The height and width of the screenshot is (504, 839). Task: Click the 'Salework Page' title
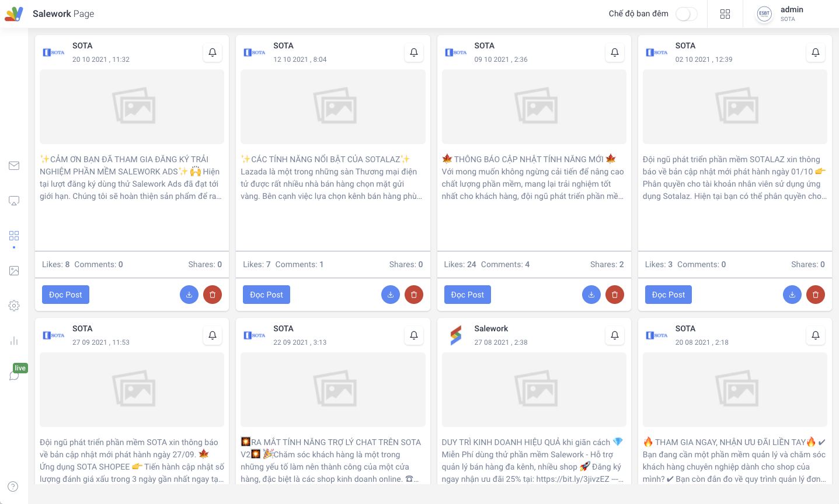63,13
